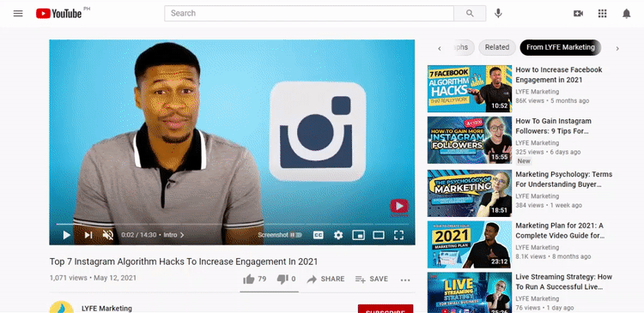This screenshot has height=313, width=644.
Task: Enter full screen mode
Action: tap(398, 235)
